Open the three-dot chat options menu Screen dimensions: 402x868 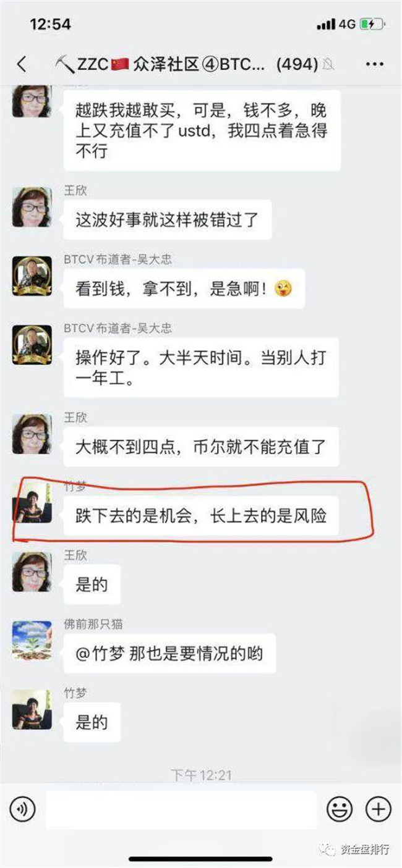point(375,64)
